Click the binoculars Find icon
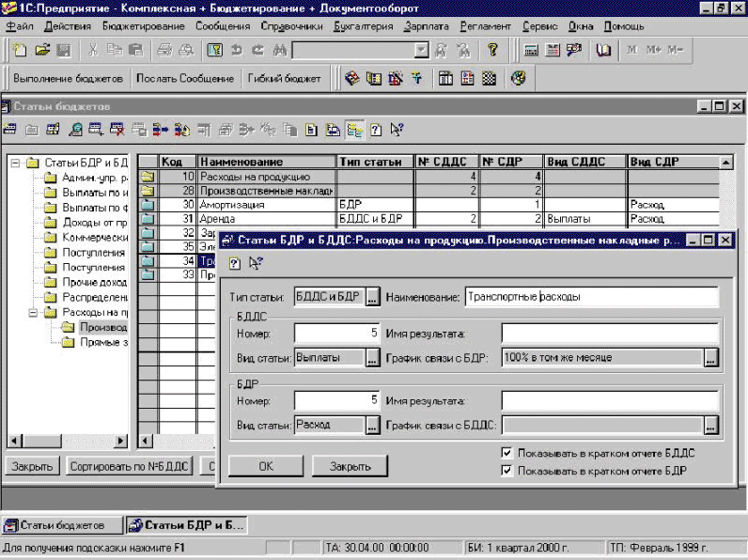Image resolution: width=748 pixels, height=560 pixels. click(280, 50)
